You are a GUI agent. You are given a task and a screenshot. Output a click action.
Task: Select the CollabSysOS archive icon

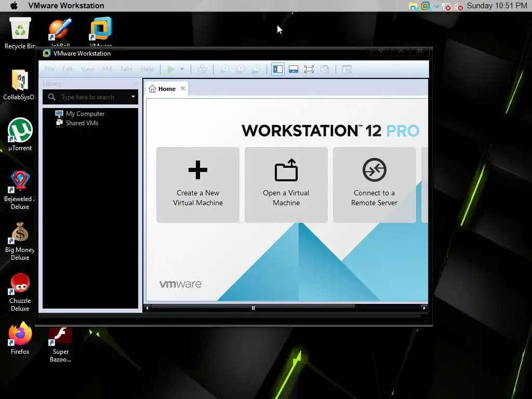19,85
